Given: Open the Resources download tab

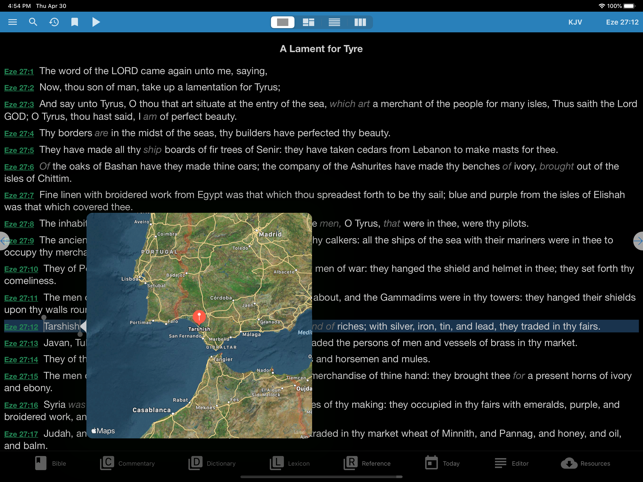Looking at the screenshot, I should pos(586,464).
